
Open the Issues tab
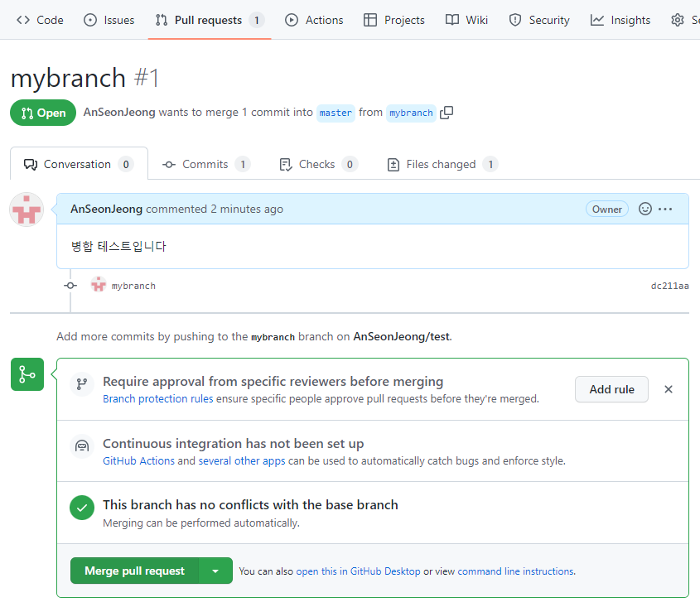click(x=109, y=20)
